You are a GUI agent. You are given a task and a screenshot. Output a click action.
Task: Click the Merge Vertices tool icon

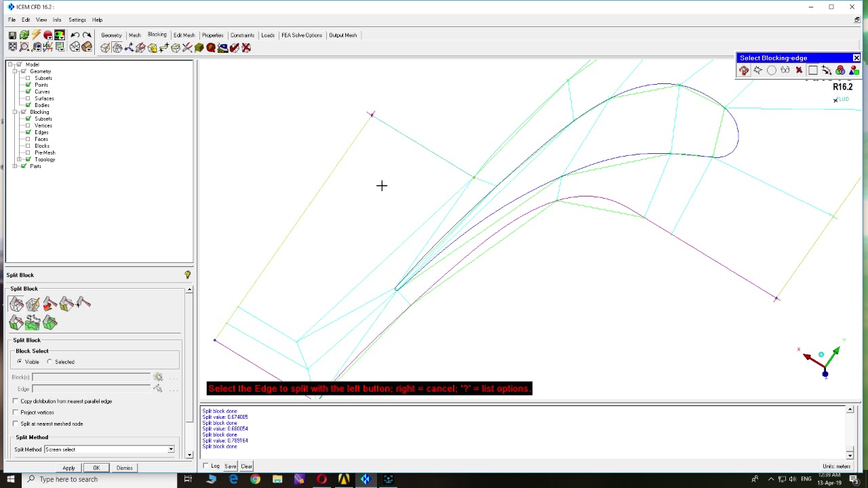click(x=129, y=47)
